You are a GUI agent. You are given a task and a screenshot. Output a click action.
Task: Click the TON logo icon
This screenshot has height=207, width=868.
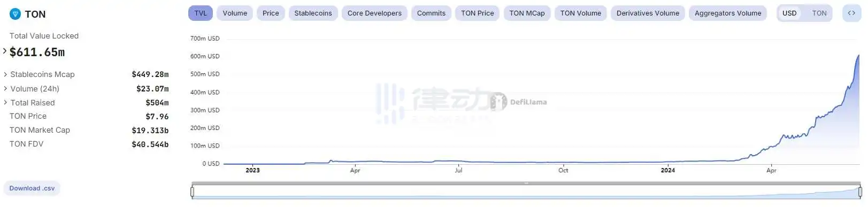15,14
